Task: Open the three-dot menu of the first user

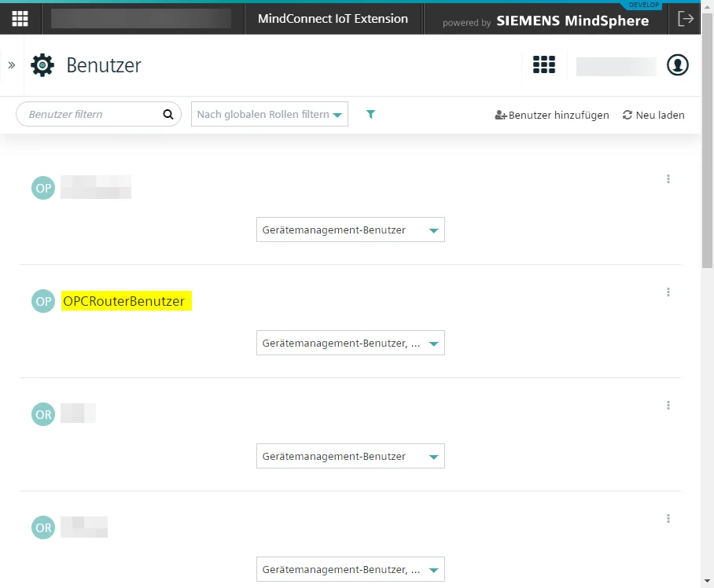Action: (x=668, y=179)
